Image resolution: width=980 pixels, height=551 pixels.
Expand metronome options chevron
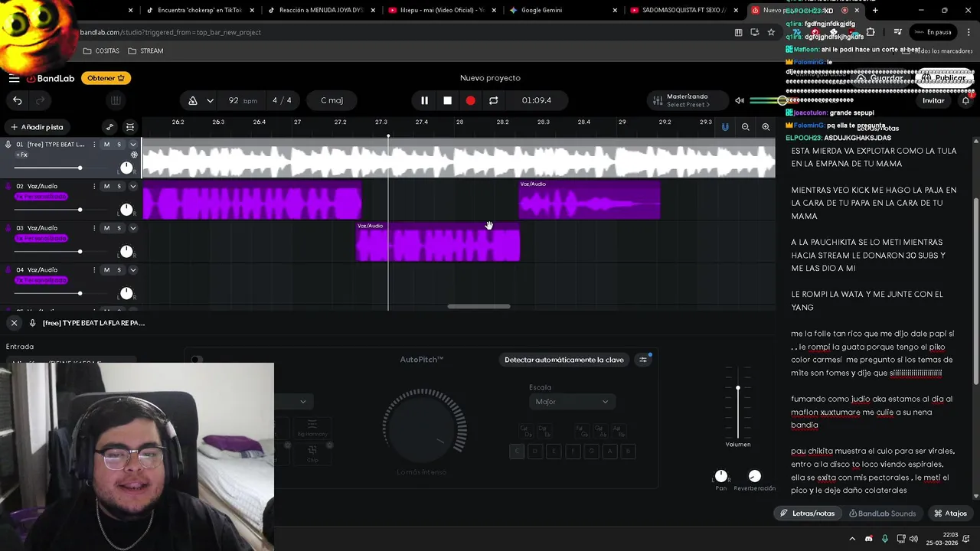pyautogui.click(x=210, y=100)
